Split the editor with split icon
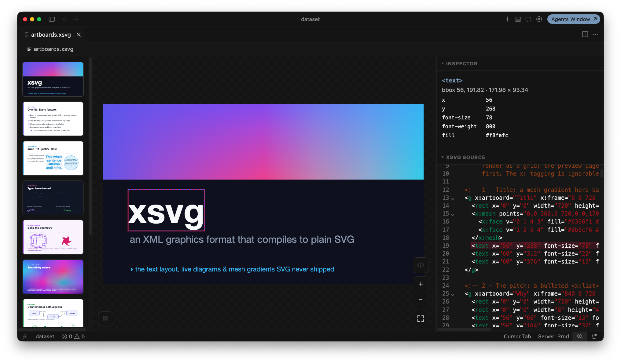 pos(585,34)
